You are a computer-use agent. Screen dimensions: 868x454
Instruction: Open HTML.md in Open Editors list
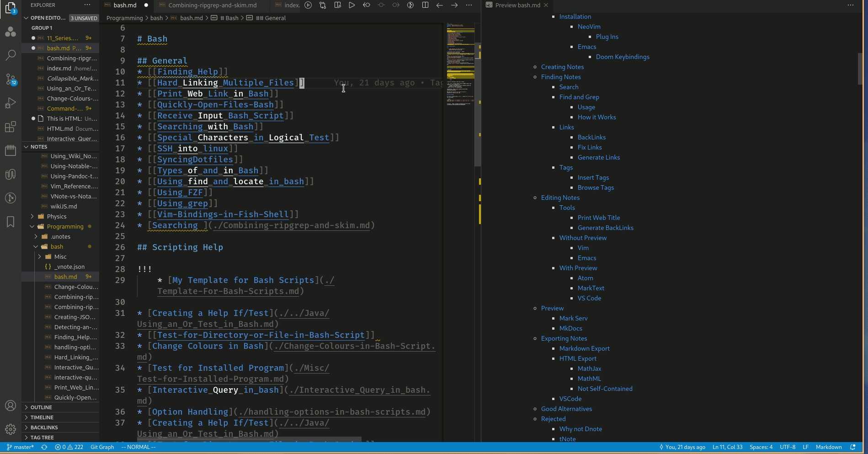point(60,128)
